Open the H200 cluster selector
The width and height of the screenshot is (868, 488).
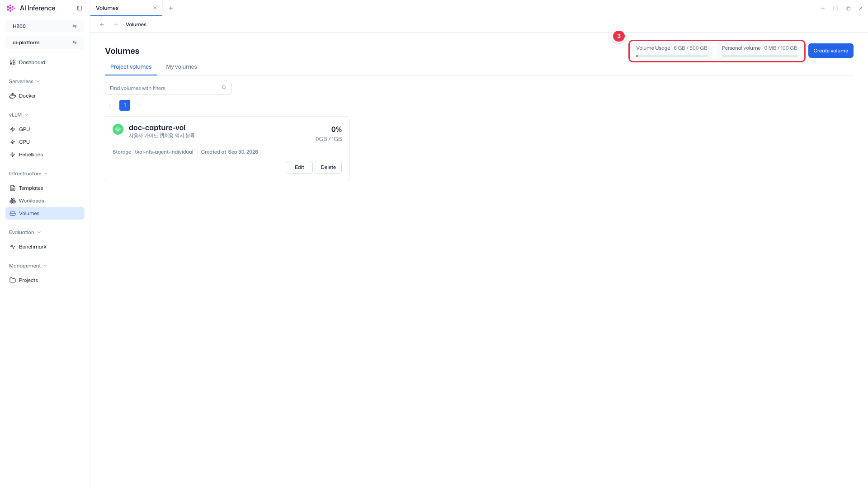tap(45, 26)
